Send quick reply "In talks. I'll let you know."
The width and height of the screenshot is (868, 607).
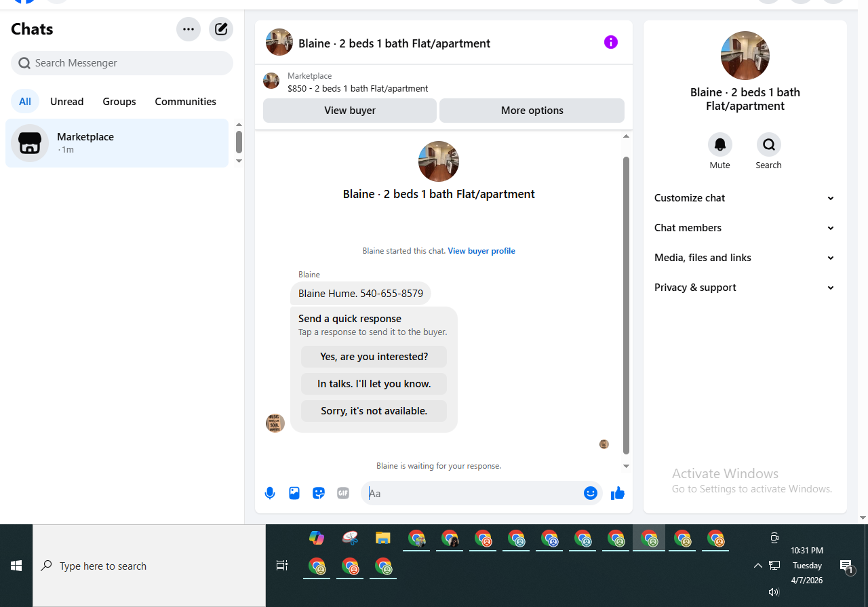374,384
